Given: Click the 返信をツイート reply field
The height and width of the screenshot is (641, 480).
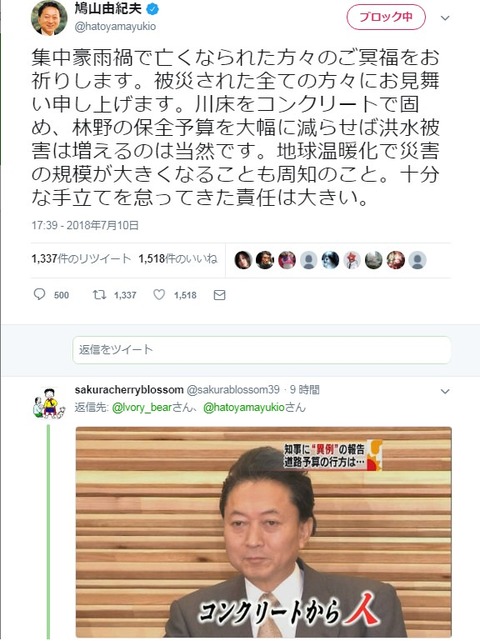Looking at the screenshot, I should (x=262, y=350).
